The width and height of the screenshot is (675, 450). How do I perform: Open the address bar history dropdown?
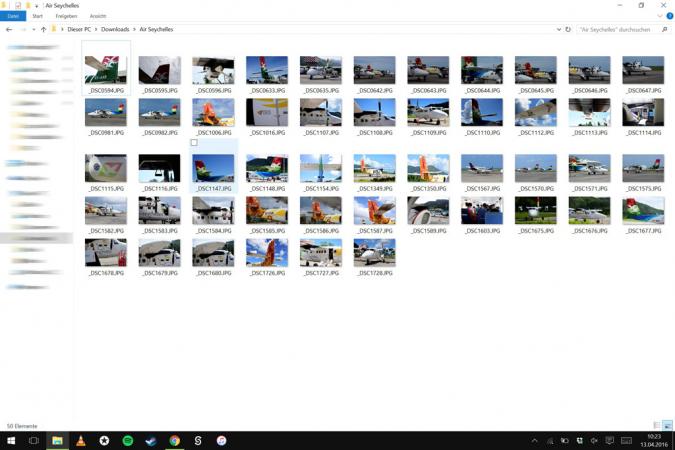click(x=559, y=30)
